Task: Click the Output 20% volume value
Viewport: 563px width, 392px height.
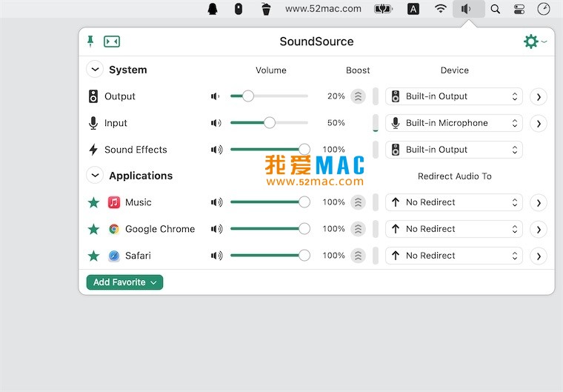Action: click(336, 96)
